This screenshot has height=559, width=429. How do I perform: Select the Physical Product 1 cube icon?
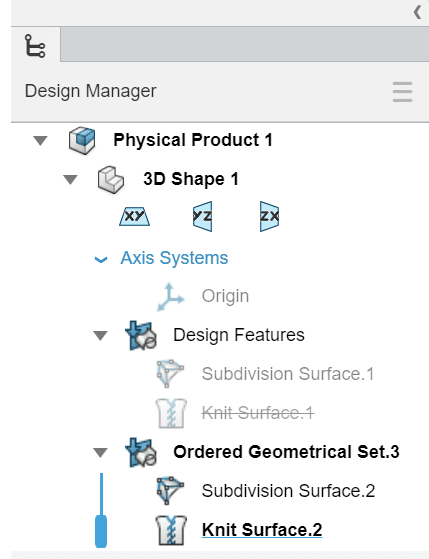click(82, 140)
